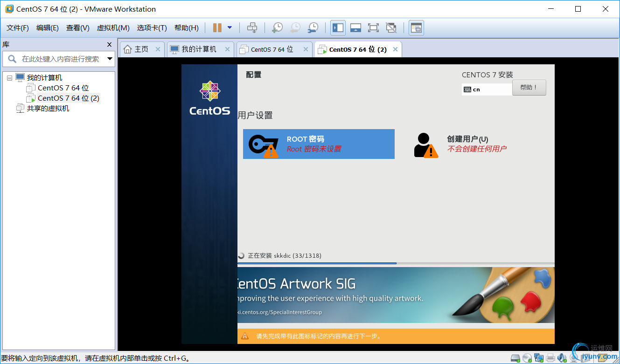The width and height of the screenshot is (620, 364).
Task: Click the orange warning message bar
Action: pos(396,336)
